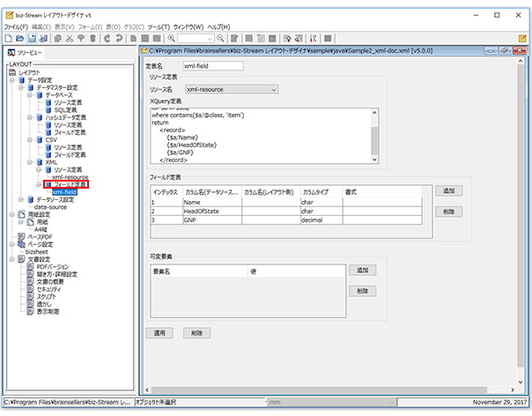Select the xml-resource item in the tree

(70, 177)
